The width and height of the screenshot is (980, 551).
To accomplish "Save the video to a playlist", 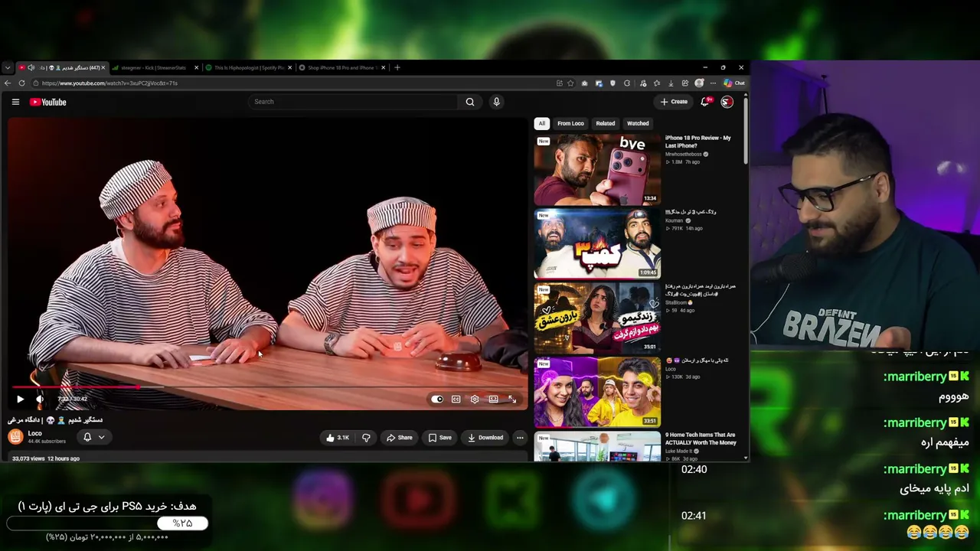I will click(439, 438).
